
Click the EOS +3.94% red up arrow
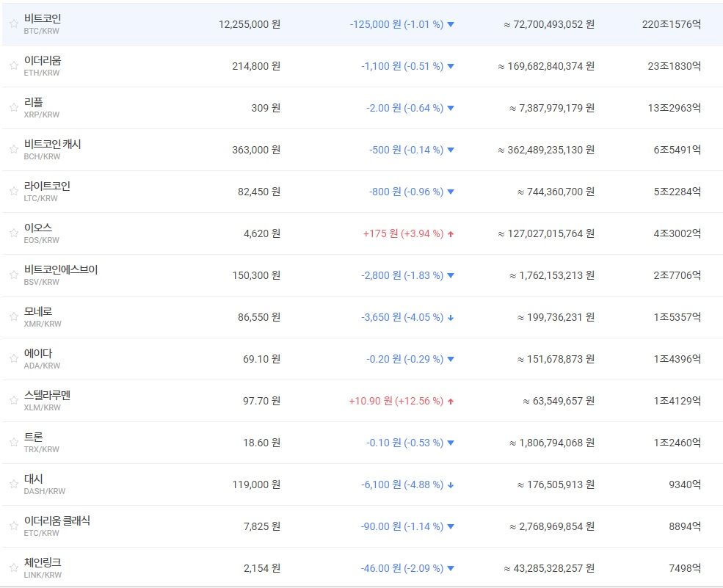click(x=451, y=234)
